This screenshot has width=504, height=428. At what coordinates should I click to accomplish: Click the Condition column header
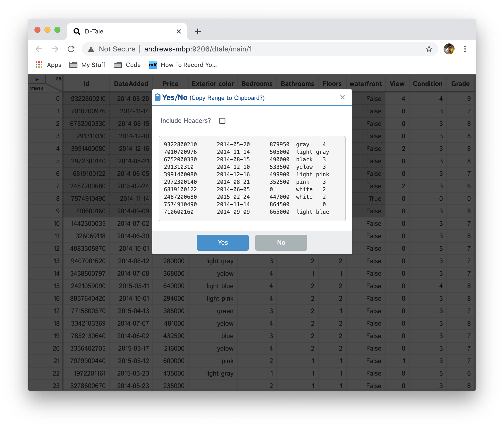(427, 84)
